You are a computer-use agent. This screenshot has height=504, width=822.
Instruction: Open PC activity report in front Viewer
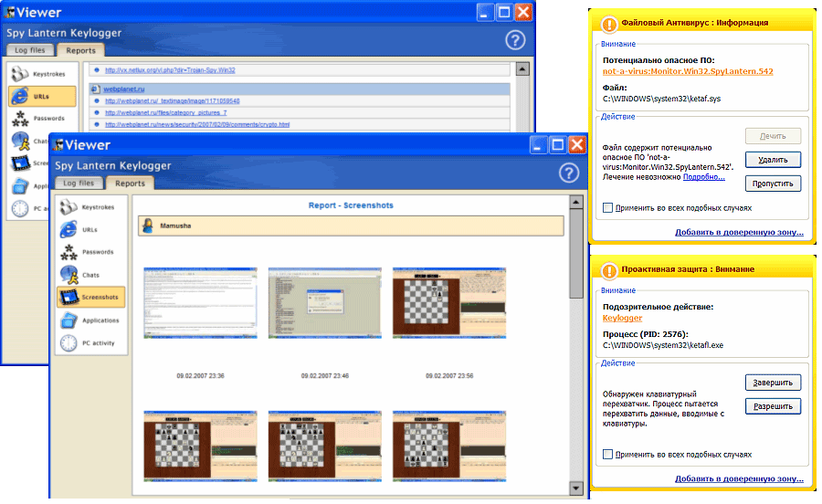click(91, 343)
